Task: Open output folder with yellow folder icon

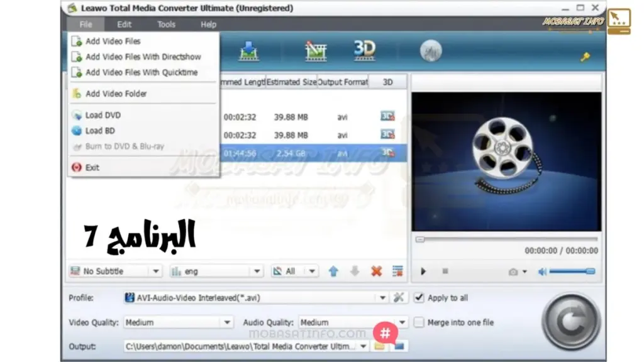Action: point(379,346)
